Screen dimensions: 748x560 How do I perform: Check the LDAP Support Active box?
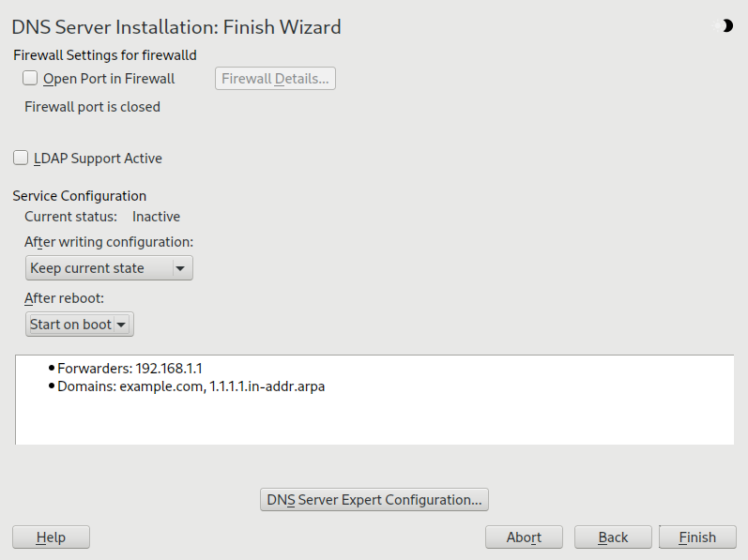[22, 159]
